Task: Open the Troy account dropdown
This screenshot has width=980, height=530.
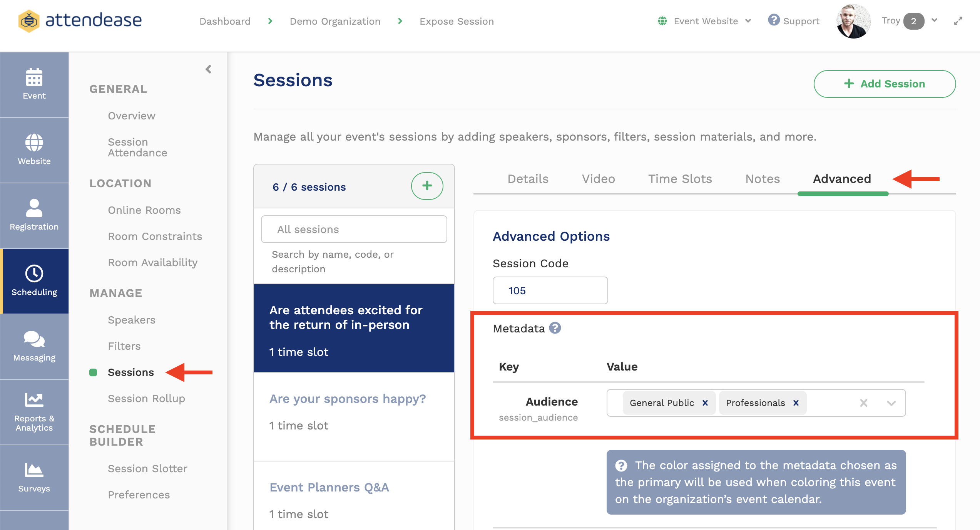Action: [x=934, y=21]
